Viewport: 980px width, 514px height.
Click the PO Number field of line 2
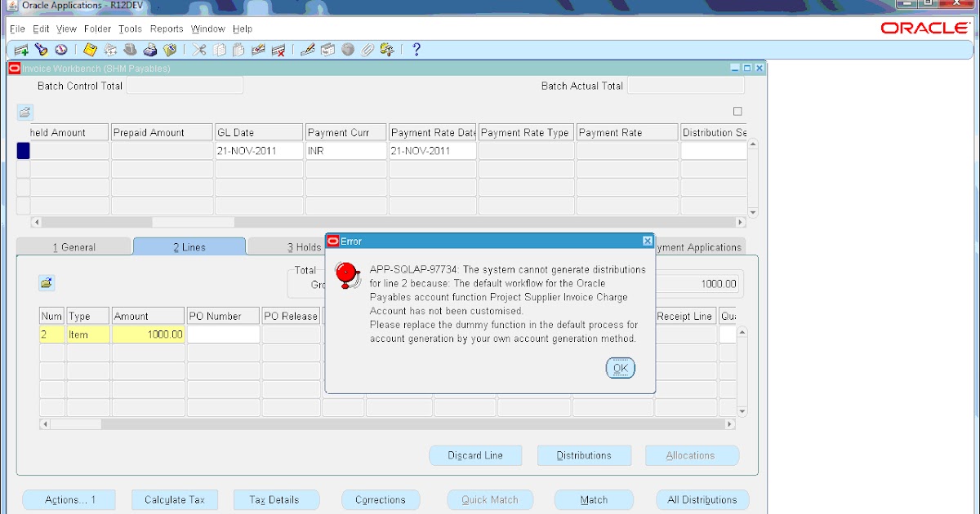tap(223, 335)
